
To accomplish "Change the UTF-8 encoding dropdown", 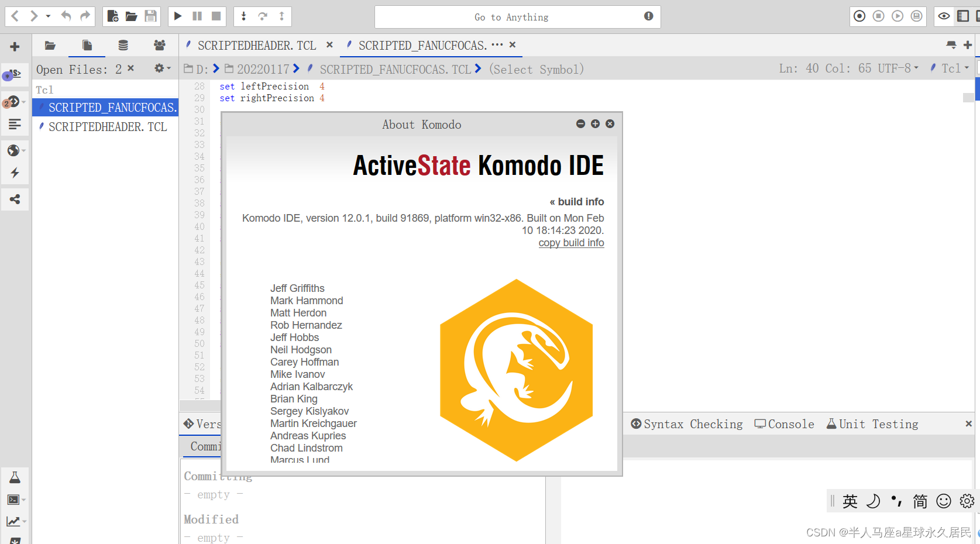I will click(898, 68).
